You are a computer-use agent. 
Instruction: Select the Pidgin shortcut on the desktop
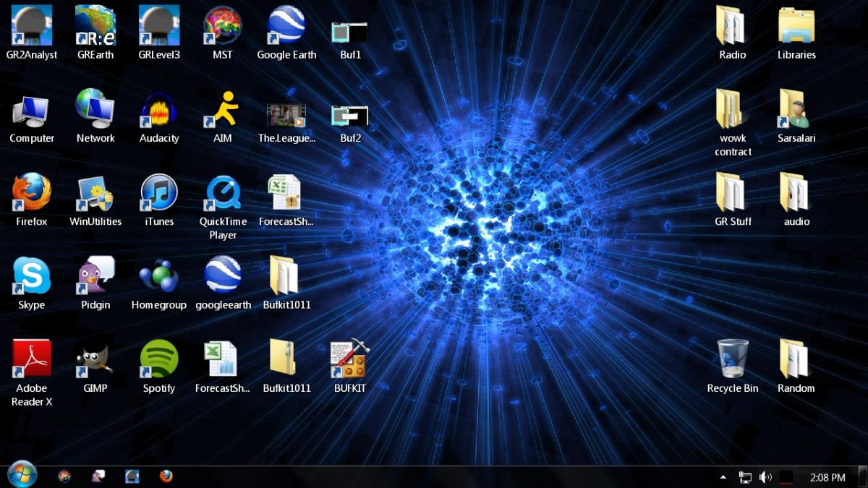pos(95,283)
